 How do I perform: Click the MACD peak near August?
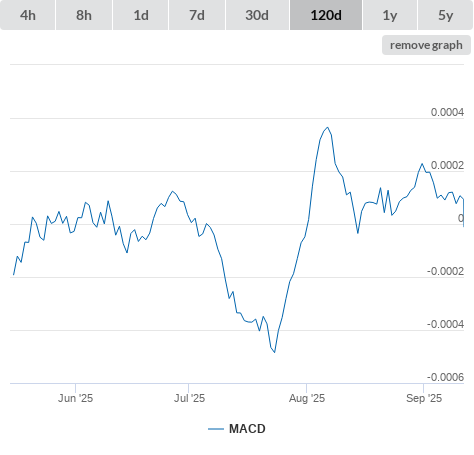coord(328,127)
